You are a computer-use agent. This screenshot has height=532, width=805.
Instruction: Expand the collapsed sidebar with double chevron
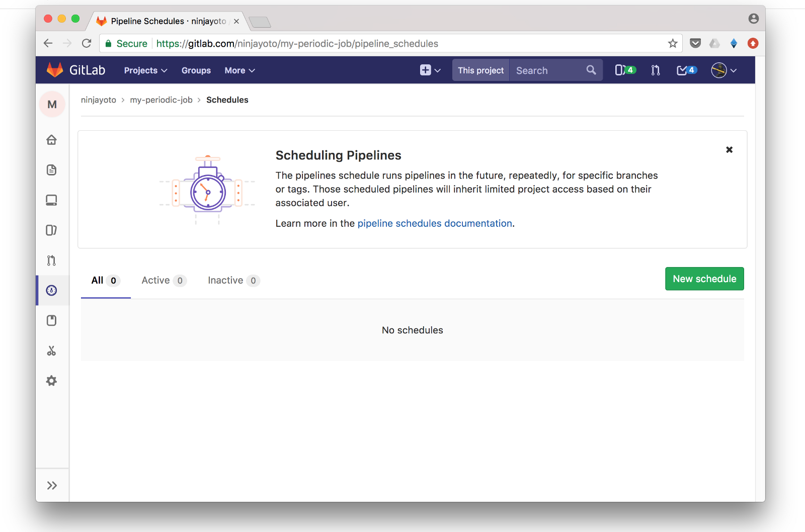tap(52, 485)
